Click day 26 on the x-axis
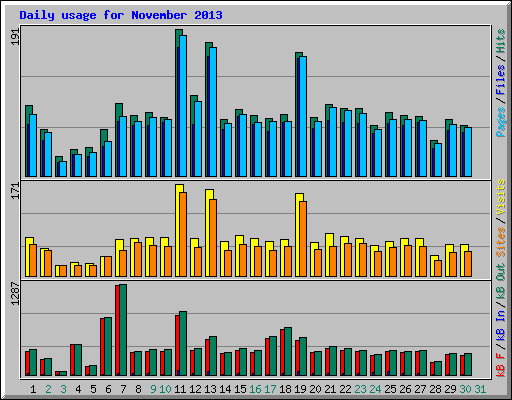 coord(405,389)
